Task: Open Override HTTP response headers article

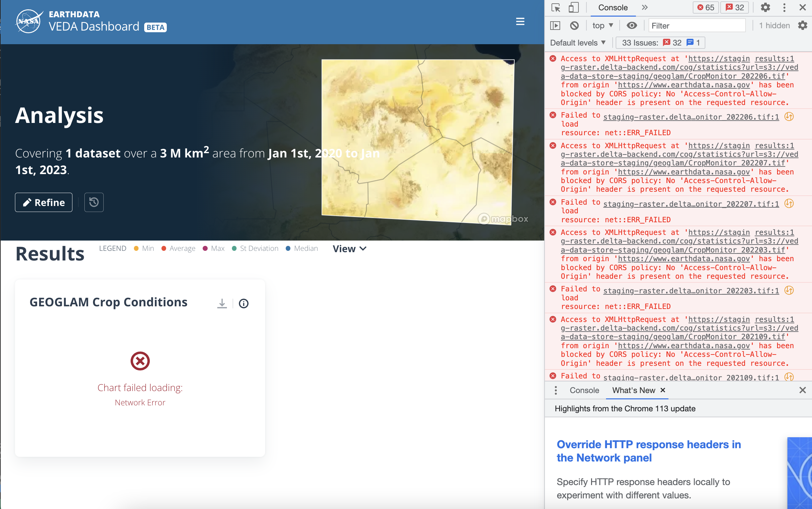Action: click(x=649, y=451)
